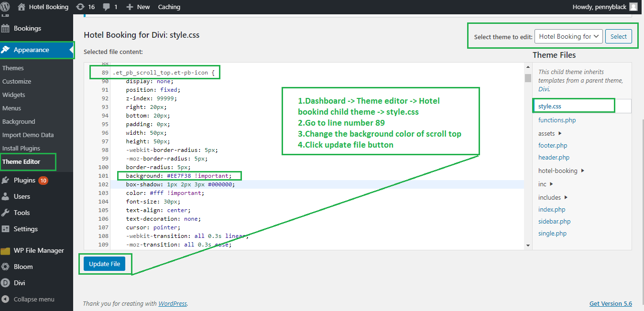Open functions.php in Theme Files
This screenshot has width=644, height=311.
(557, 120)
